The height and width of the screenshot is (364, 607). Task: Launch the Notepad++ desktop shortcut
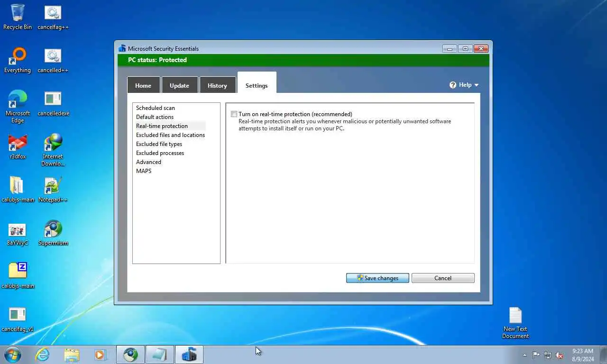coord(53,190)
